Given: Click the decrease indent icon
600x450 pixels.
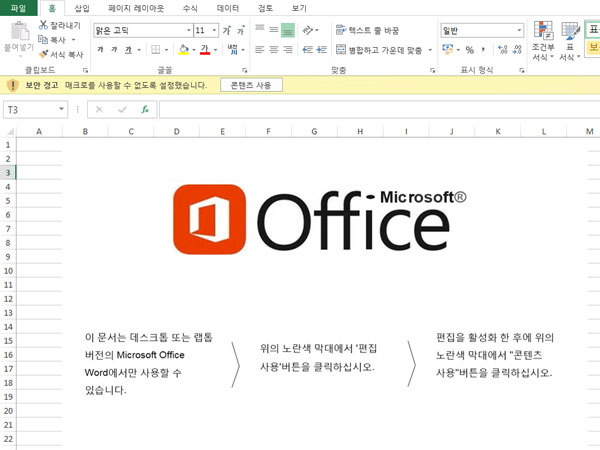Looking at the screenshot, I should 308,50.
